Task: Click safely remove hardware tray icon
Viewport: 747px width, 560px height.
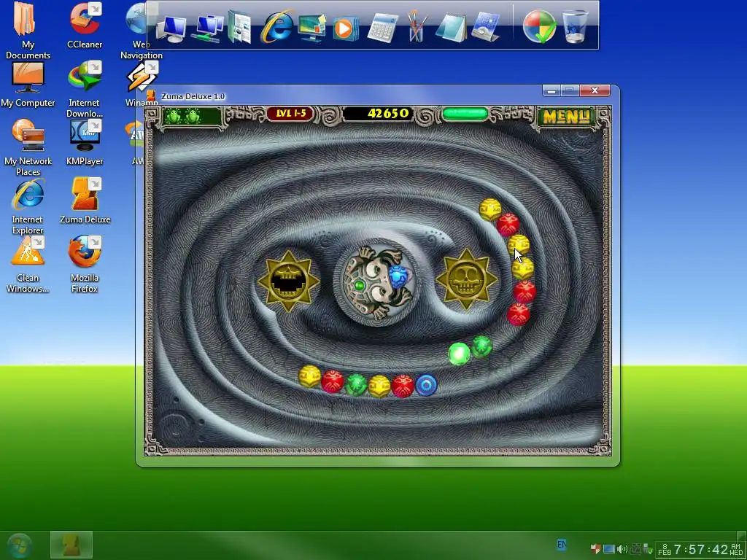Action: tap(648, 548)
